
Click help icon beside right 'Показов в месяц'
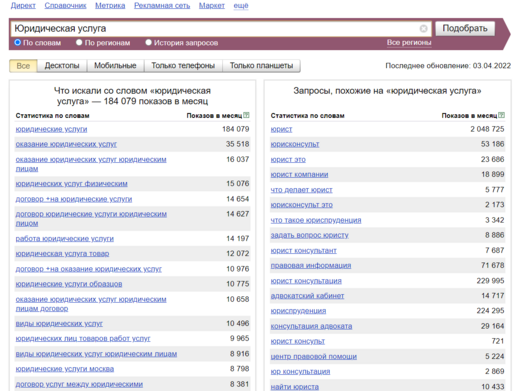click(x=501, y=115)
